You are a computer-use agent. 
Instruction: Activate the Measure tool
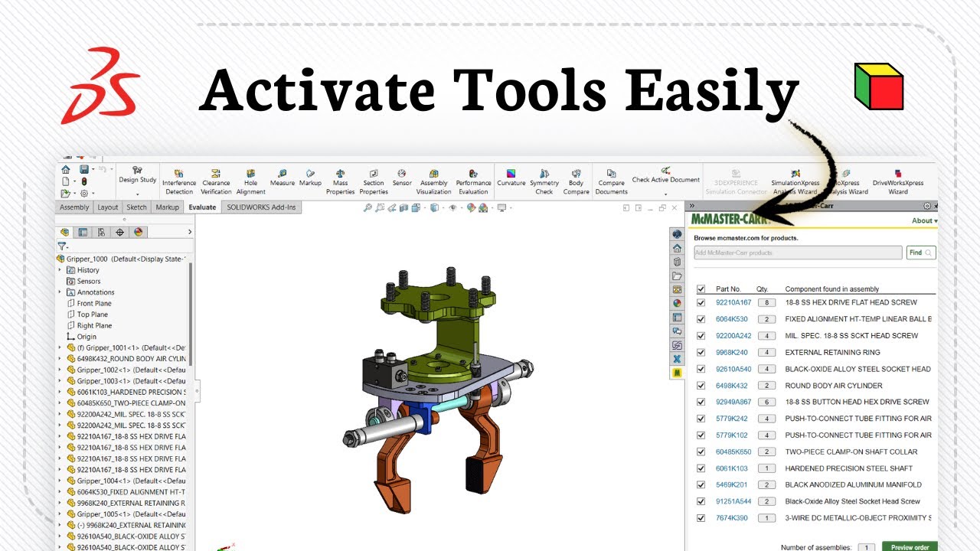[282, 178]
